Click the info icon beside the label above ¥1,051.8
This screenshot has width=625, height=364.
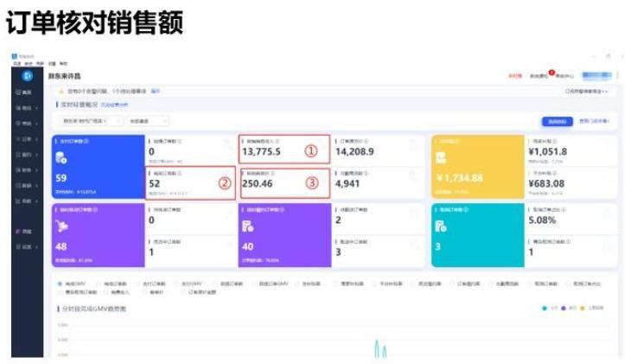pos(554,141)
